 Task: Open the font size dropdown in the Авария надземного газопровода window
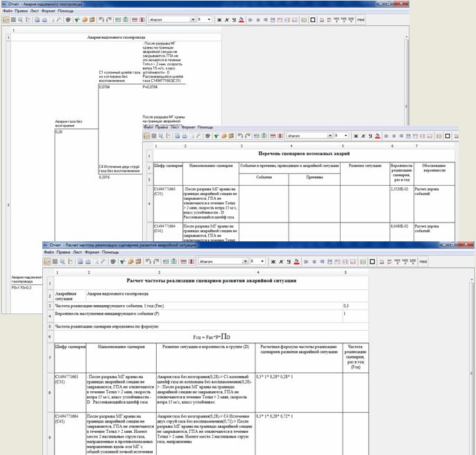click(209, 20)
